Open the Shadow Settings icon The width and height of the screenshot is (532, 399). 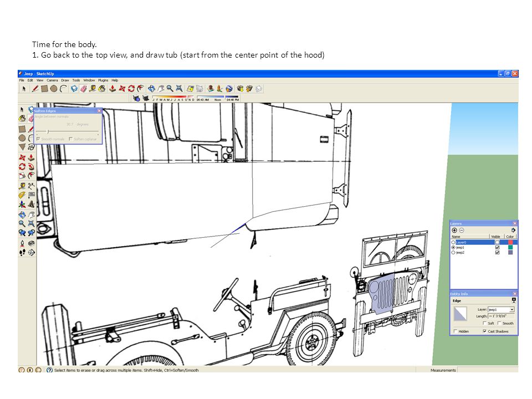pyautogui.click(x=136, y=99)
